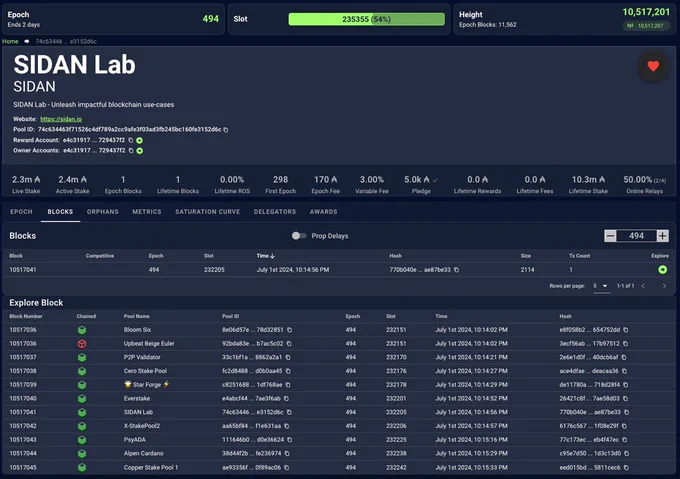Open Reward Account with green arrow icon
Viewport: 680px width, 479px height.
pos(140,140)
